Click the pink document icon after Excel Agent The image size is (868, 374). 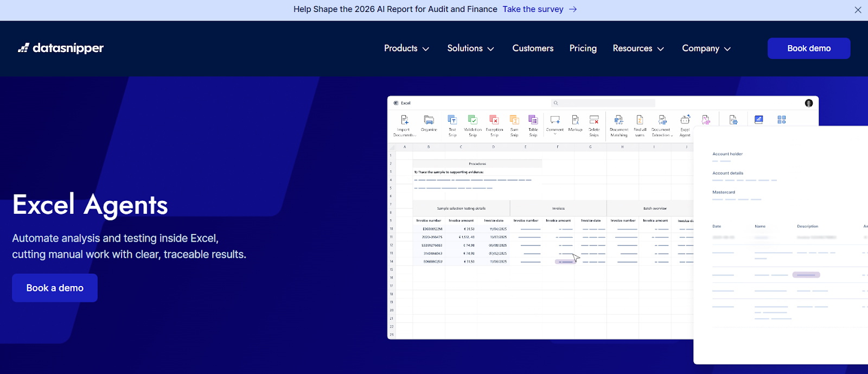[706, 119]
